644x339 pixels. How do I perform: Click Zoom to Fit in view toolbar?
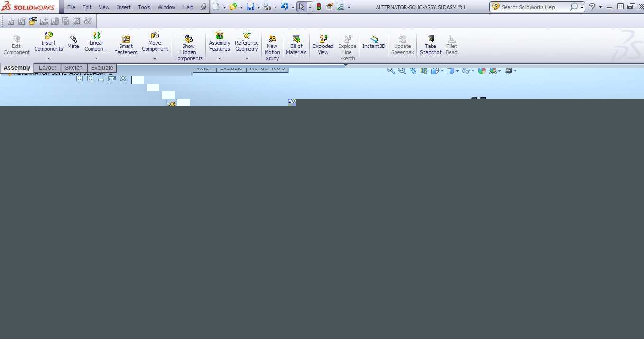click(x=391, y=71)
